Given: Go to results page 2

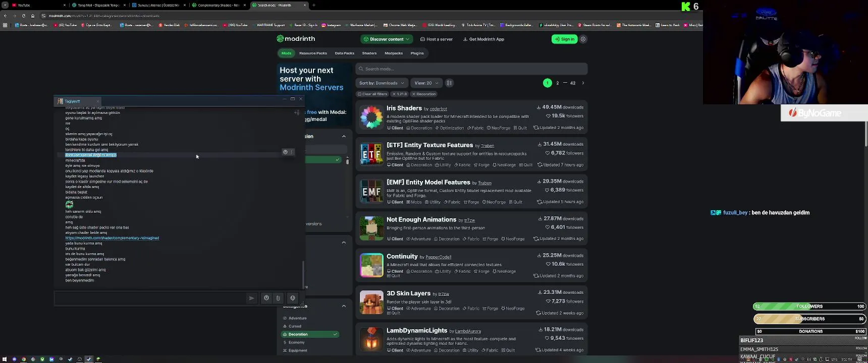Looking at the screenshot, I should (558, 83).
